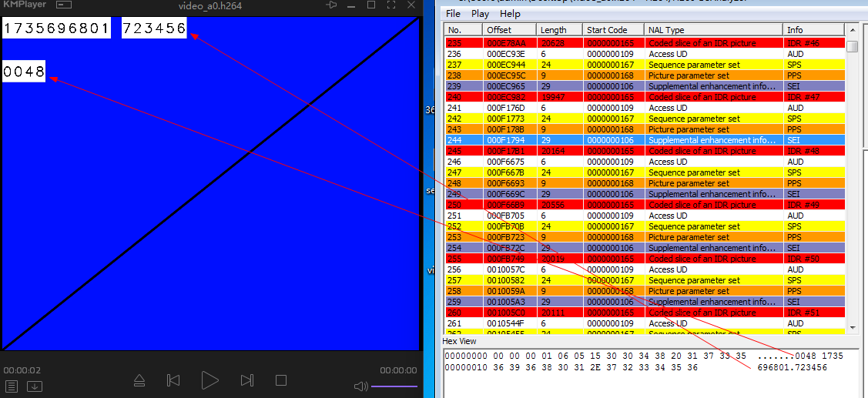Sort by the NAL Type column header
Screen dimensions: 868x398
tap(713, 30)
